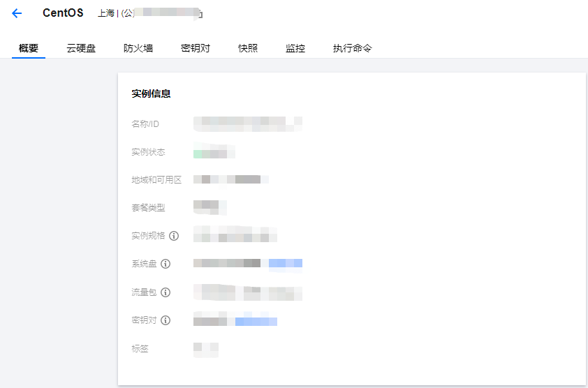Open info icon beside 实例规格
This screenshot has height=388, width=588.
click(174, 236)
